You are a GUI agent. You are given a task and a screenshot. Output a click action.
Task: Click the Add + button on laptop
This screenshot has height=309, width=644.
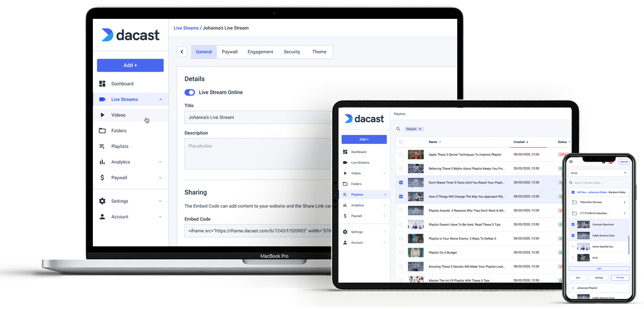point(130,65)
